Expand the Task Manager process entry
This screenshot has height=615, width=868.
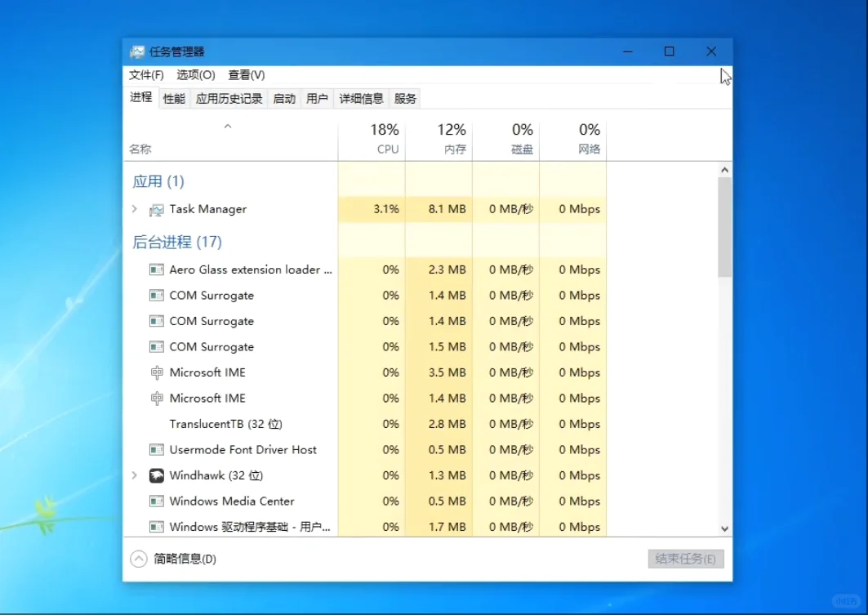click(134, 209)
